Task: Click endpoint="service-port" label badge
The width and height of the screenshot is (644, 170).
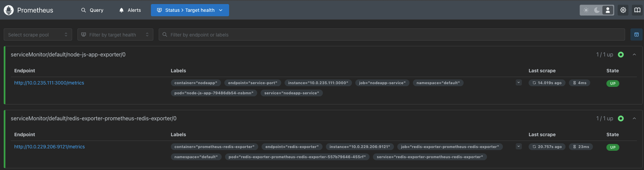Action: click(x=252, y=83)
